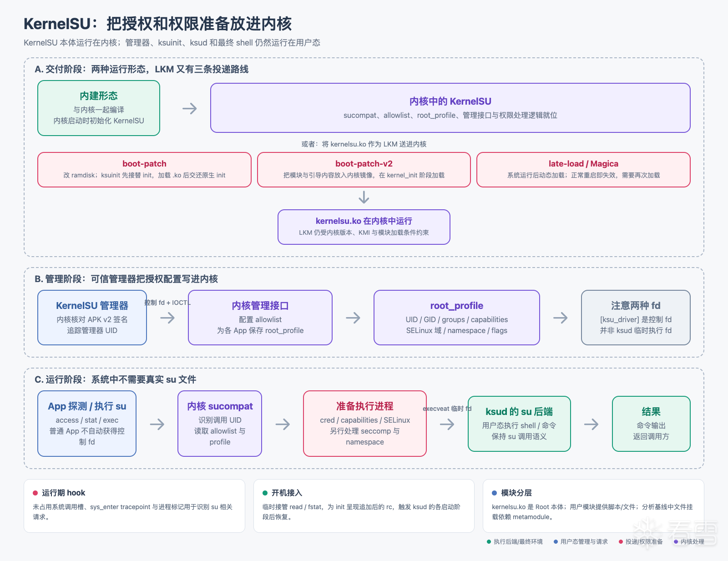The image size is (728, 561).
Task: Click the red dot beside "运行期 hook"
Action: point(35,493)
